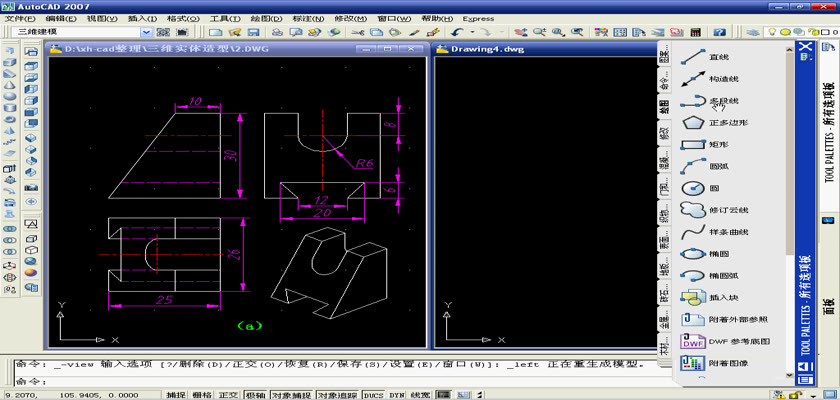Click the 附着图像 attach image tool
This screenshot has height=400, width=840.
(x=714, y=363)
